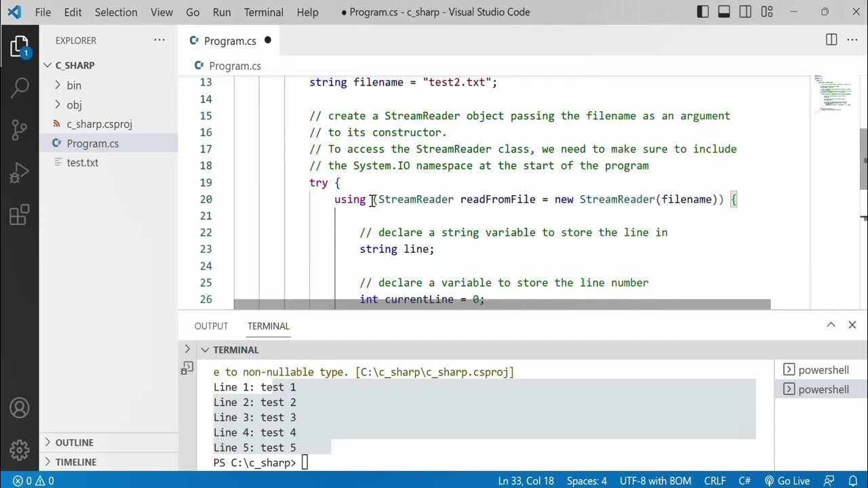Click line number 20 in gutter
The image size is (868, 488).
(205, 199)
